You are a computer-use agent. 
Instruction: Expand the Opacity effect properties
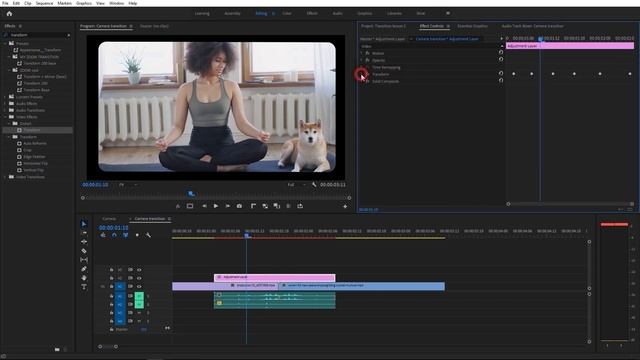click(x=361, y=60)
